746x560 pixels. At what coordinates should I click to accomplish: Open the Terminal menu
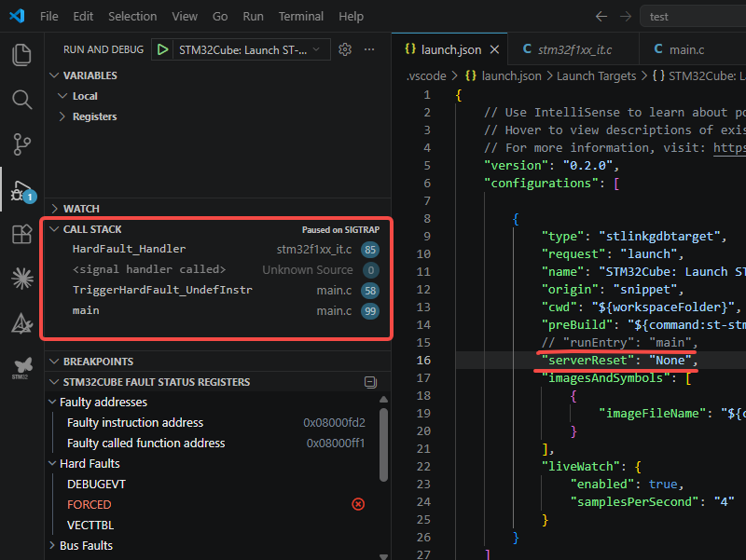(300, 16)
